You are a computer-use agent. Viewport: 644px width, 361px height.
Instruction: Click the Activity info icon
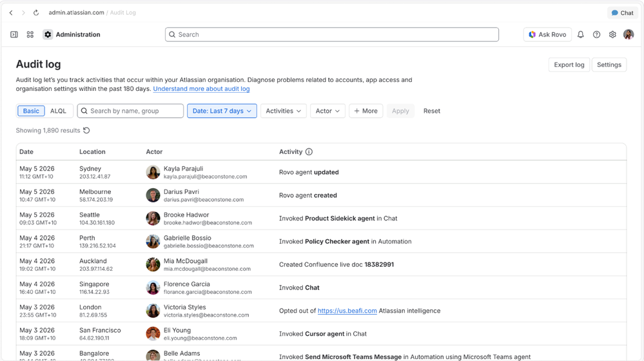coord(309,152)
